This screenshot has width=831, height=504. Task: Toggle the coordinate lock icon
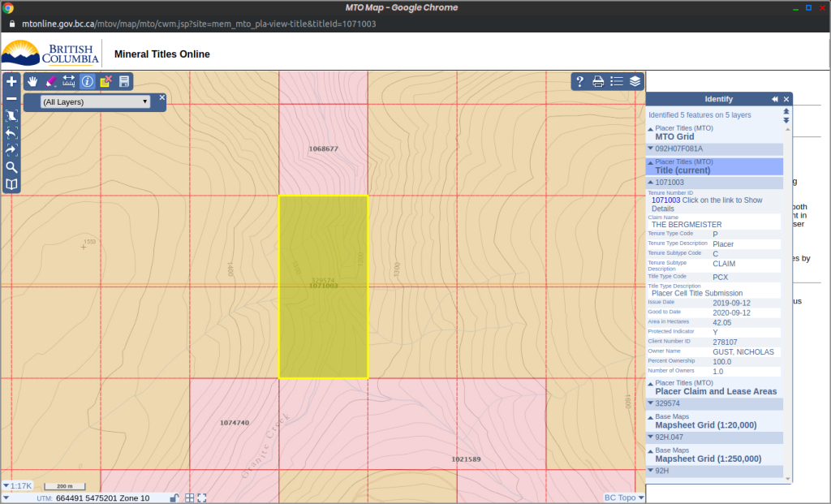174,498
